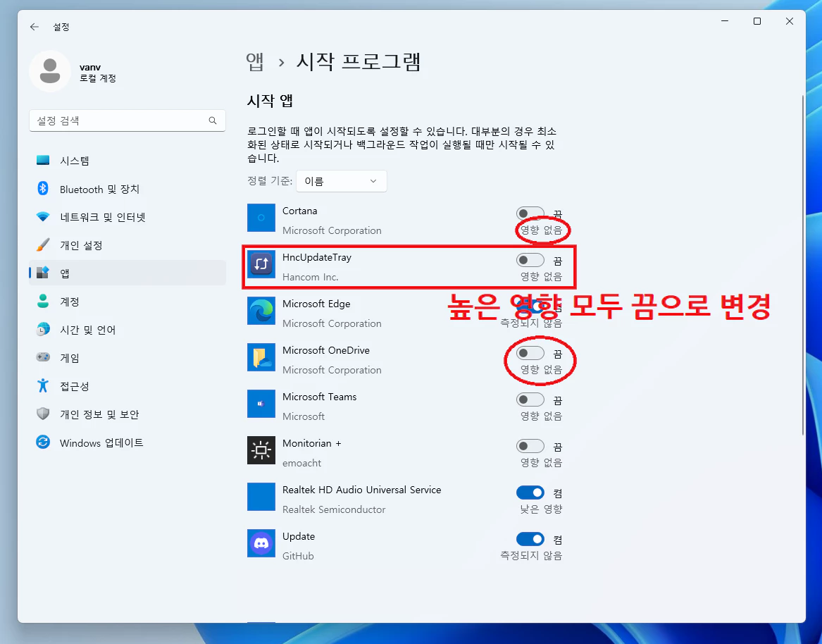Screen dimensions: 822x644
Task: Go back with the arrow icon
Action: coord(35,27)
